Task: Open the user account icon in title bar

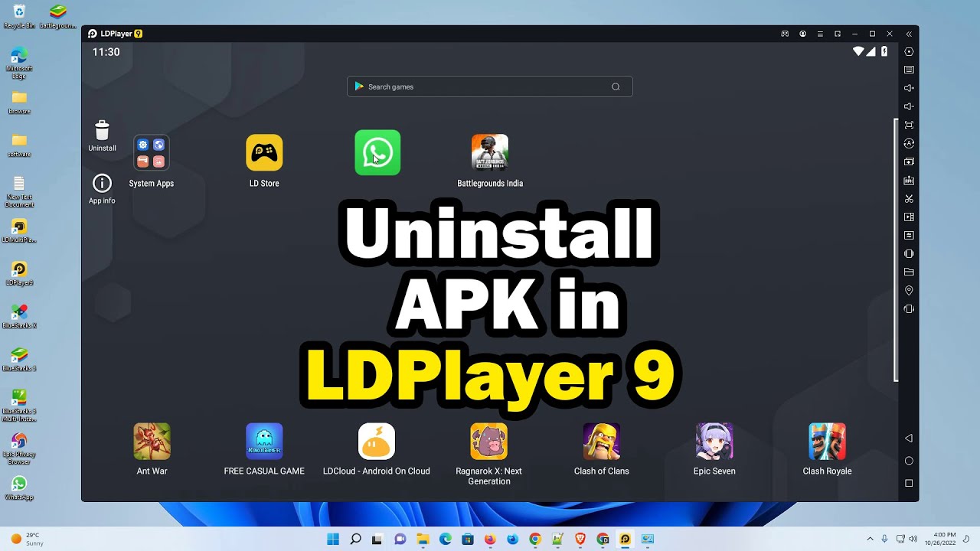Action: (x=802, y=34)
